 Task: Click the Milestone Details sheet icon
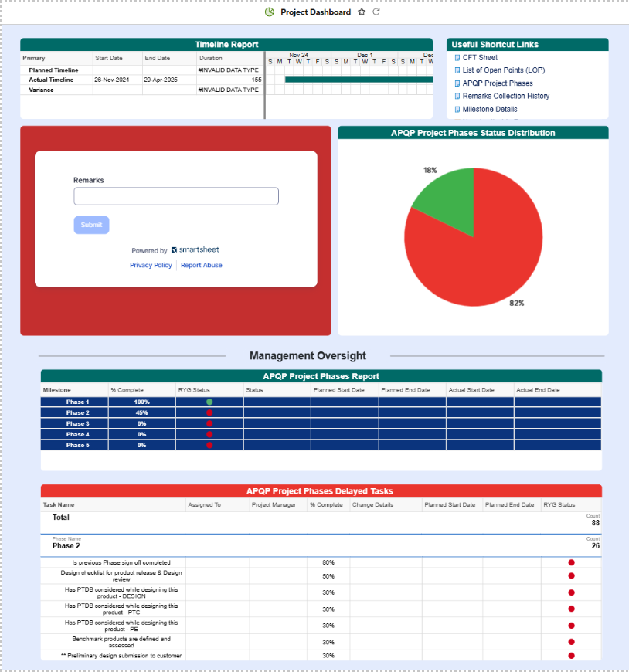457,110
